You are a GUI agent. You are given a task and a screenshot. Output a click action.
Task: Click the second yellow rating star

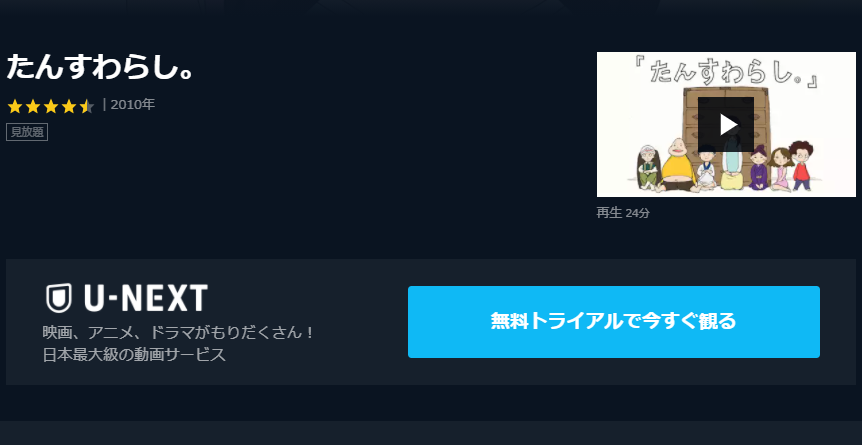(33, 106)
